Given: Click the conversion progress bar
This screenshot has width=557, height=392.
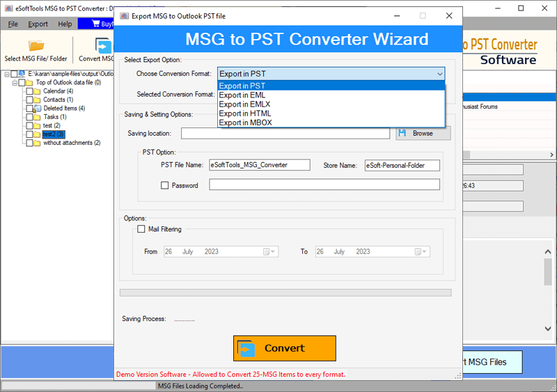Looking at the screenshot, I should [x=285, y=293].
